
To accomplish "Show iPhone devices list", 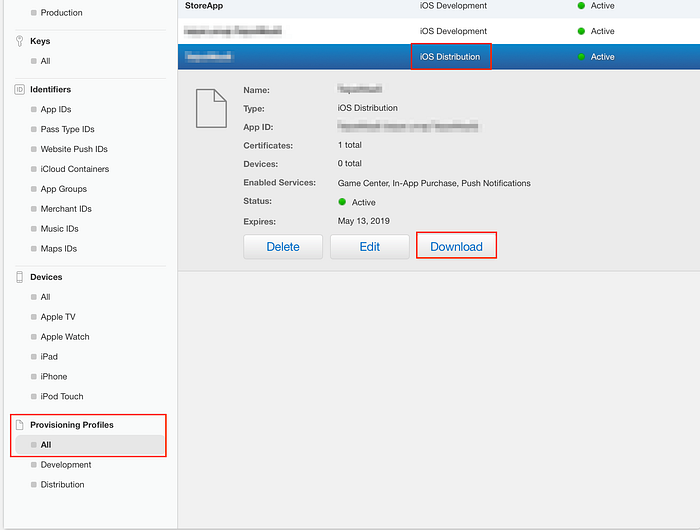I will tap(54, 376).
